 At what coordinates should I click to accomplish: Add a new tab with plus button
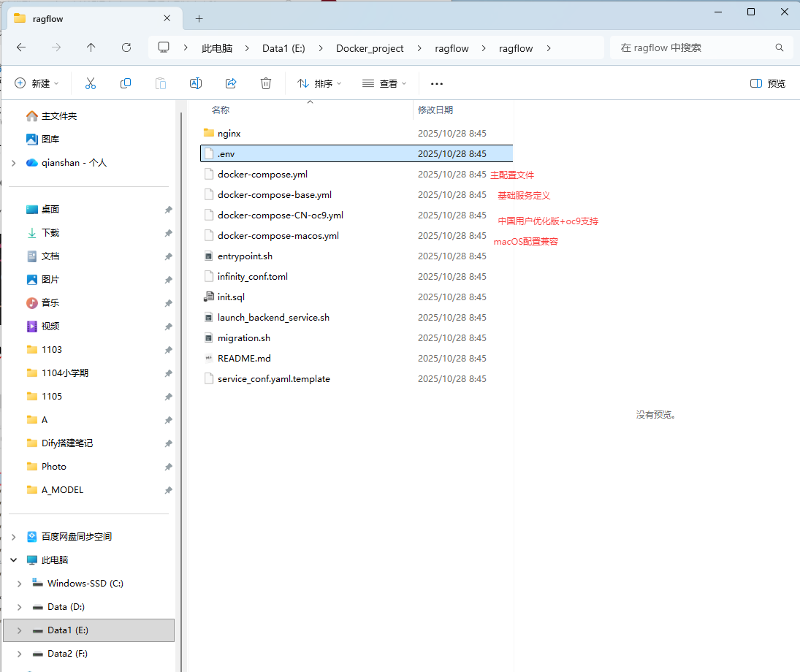click(x=199, y=19)
